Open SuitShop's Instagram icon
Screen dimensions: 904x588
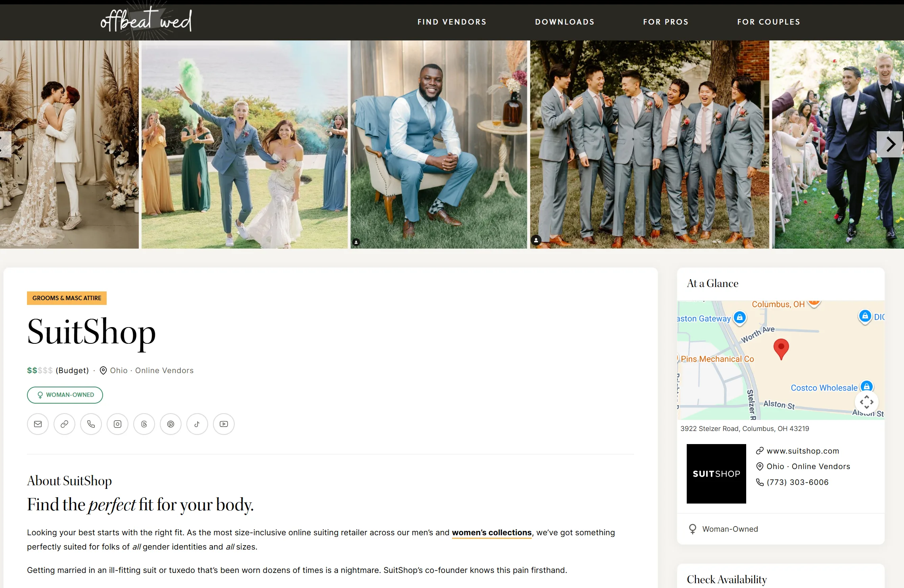[x=117, y=424]
